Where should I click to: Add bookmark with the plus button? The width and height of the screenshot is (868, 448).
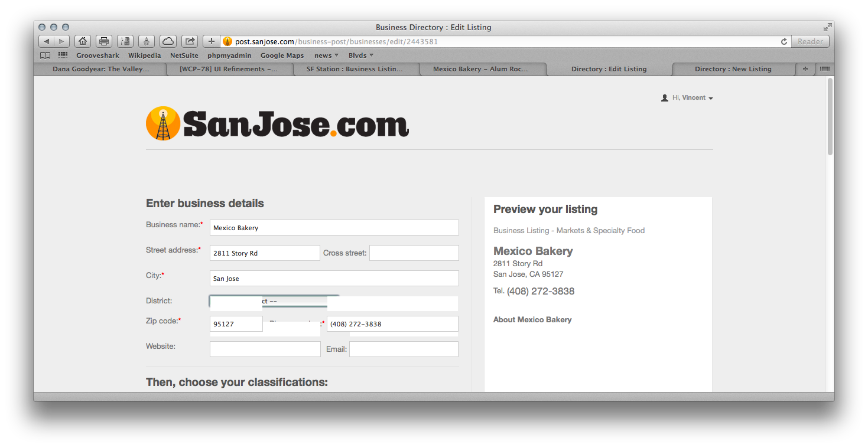[x=212, y=41]
